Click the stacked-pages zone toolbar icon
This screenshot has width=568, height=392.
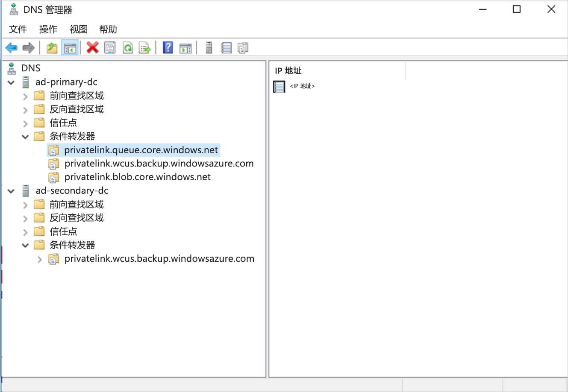243,48
